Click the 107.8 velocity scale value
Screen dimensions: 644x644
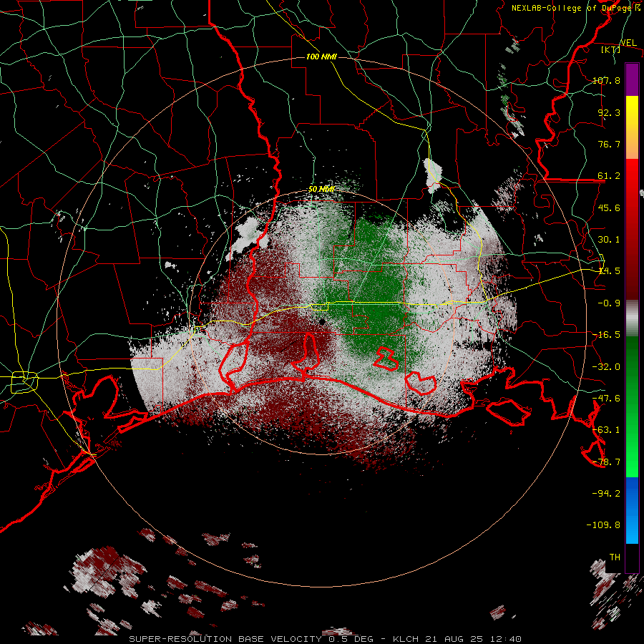[606, 80]
